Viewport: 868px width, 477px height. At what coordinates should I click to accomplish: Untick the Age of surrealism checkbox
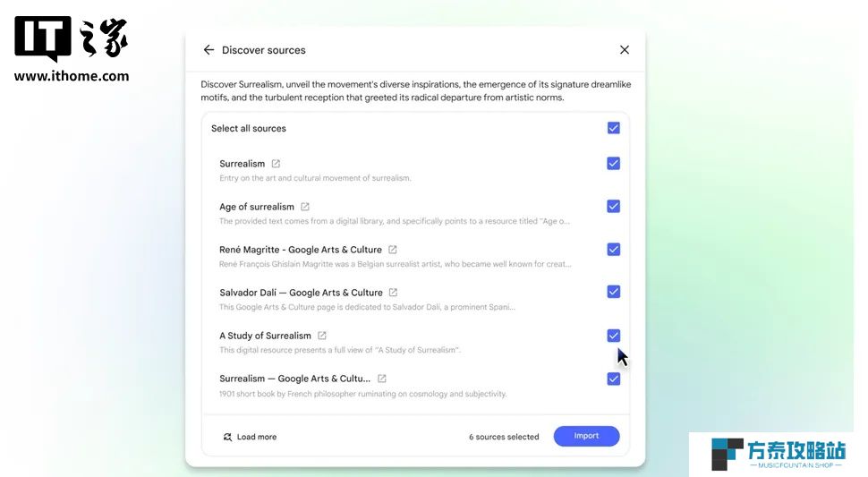pos(613,207)
